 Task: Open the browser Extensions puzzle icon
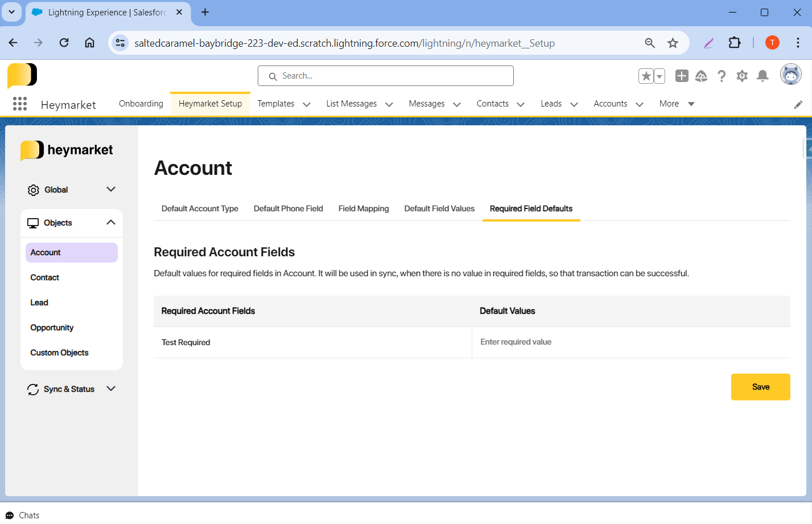coord(735,43)
